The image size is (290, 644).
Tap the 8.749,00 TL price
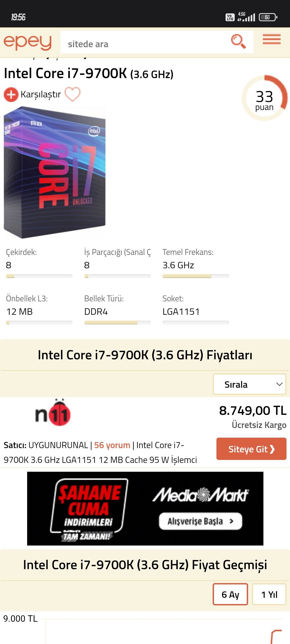tap(252, 411)
